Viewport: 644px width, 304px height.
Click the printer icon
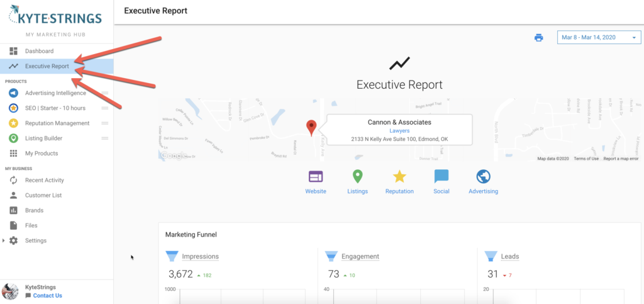click(538, 38)
